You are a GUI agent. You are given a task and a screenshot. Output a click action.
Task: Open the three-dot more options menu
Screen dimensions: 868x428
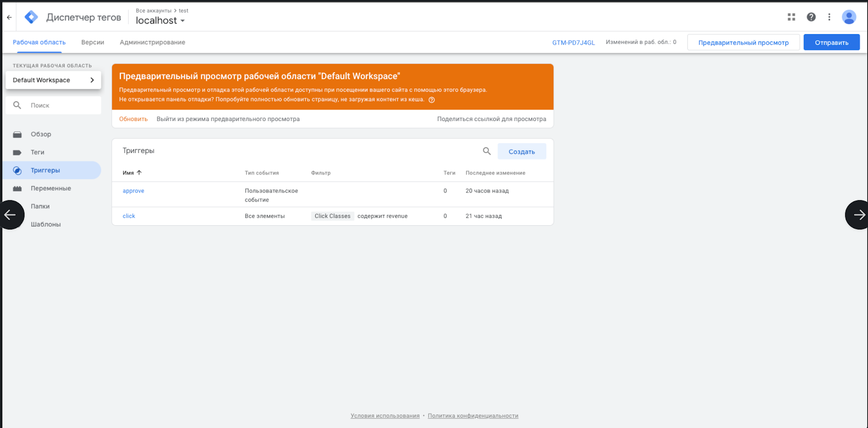(x=829, y=17)
